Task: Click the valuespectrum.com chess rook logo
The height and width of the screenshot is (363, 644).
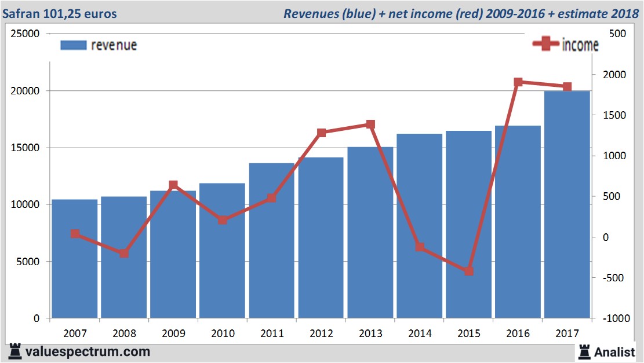Action: pyautogui.click(x=15, y=351)
